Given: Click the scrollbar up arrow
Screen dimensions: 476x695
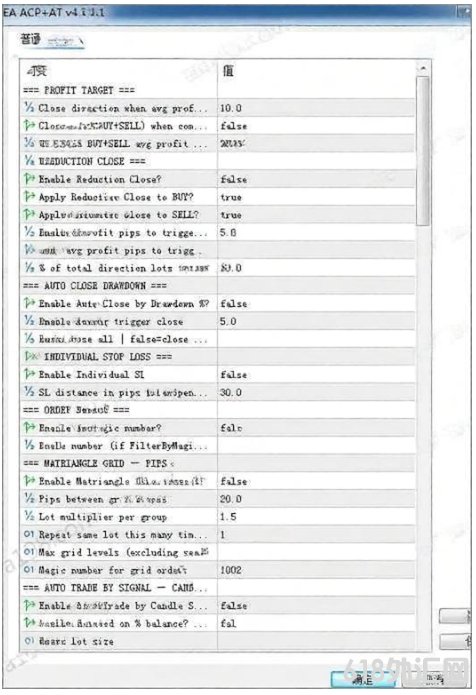Looking at the screenshot, I should click(x=423, y=68).
